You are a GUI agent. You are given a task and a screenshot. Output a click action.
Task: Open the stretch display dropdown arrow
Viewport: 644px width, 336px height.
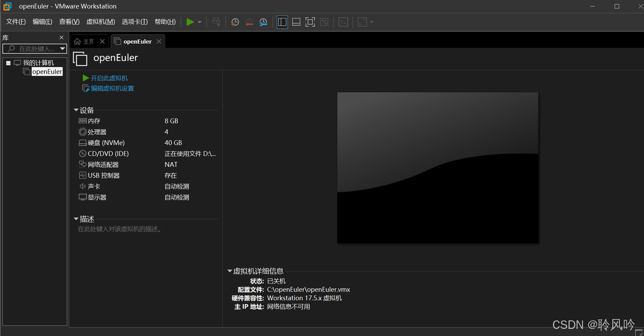[372, 22]
